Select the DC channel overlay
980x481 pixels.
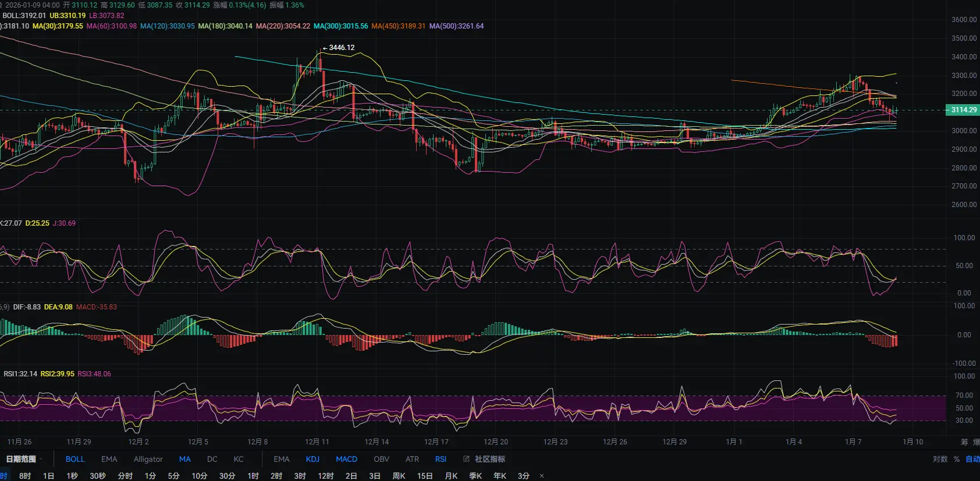pos(212,459)
